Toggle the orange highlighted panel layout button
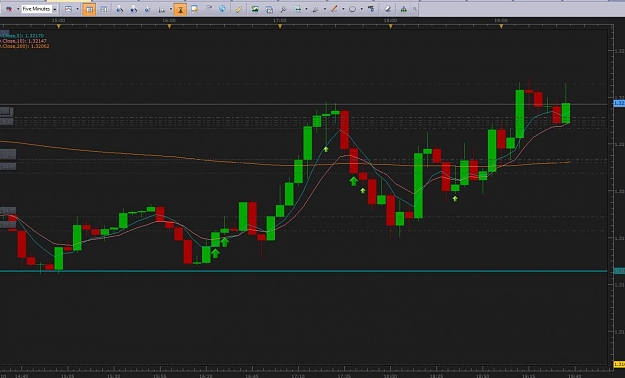625x378 pixels. coord(89,9)
